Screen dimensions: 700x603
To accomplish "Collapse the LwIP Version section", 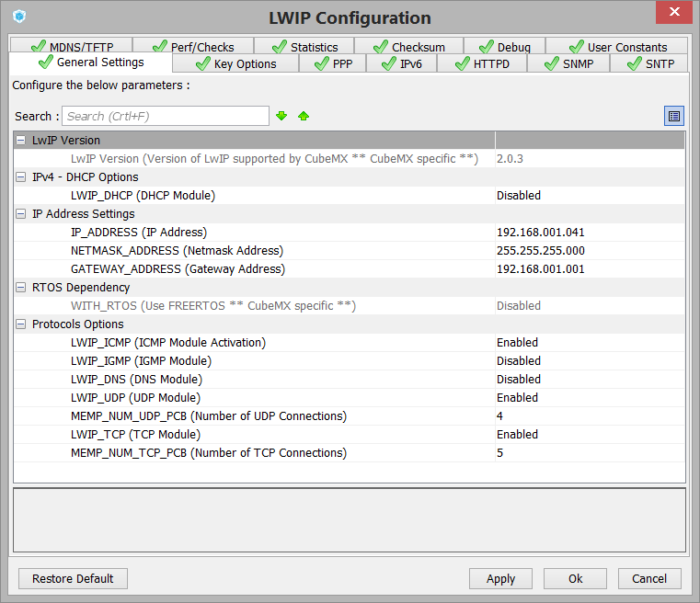I will tap(20, 140).
